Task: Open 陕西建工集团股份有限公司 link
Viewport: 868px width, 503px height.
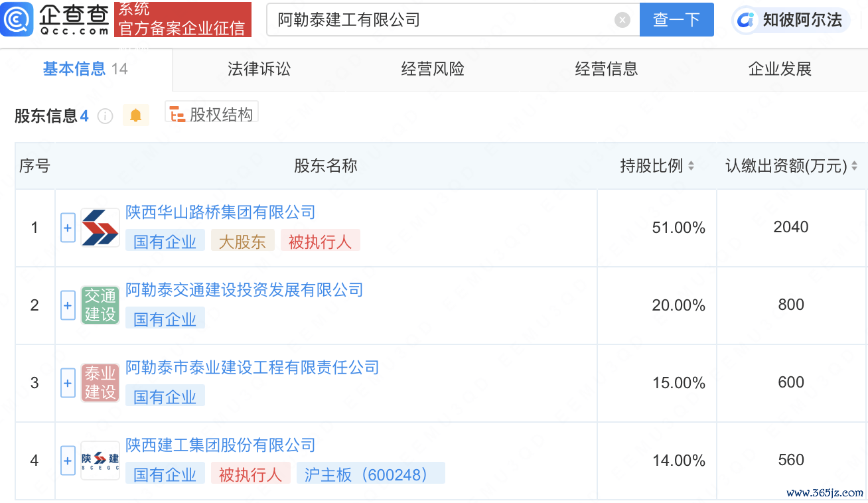Action: 220,445
